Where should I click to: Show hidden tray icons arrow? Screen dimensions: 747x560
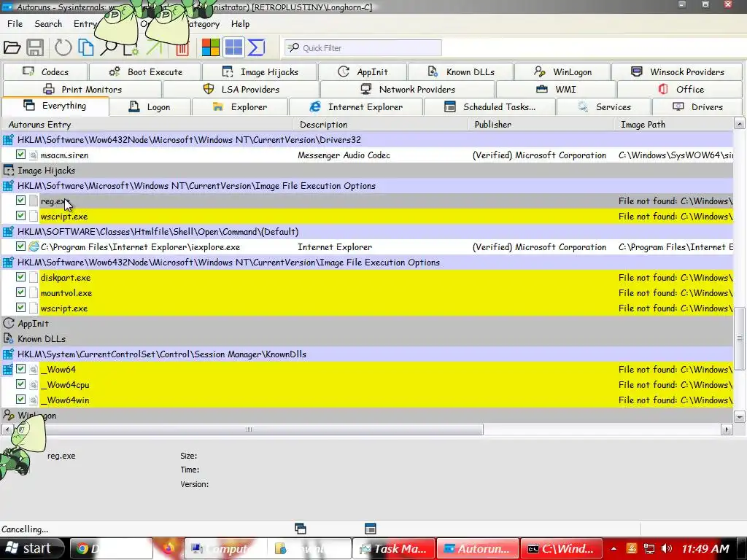(x=614, y=548)
